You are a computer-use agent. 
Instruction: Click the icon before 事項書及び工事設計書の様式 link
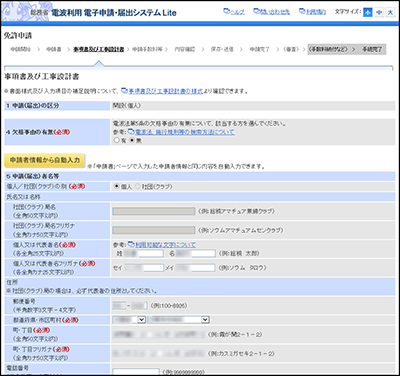click(124, 91)
